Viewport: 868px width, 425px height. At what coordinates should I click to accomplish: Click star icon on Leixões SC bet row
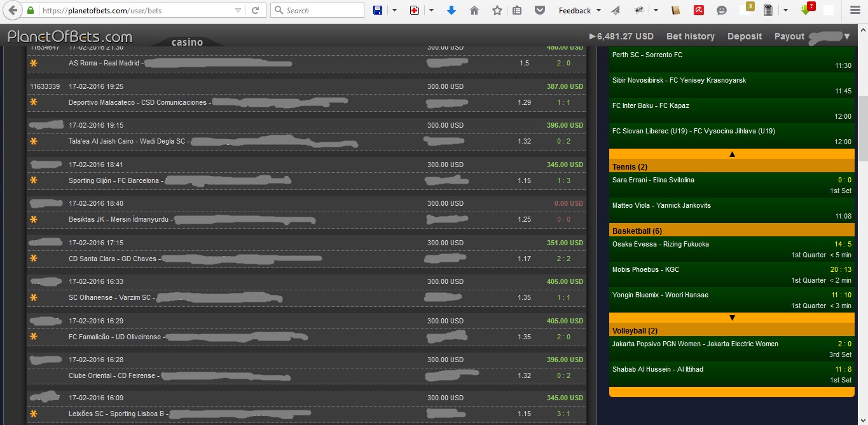click(x=34, y=414)
